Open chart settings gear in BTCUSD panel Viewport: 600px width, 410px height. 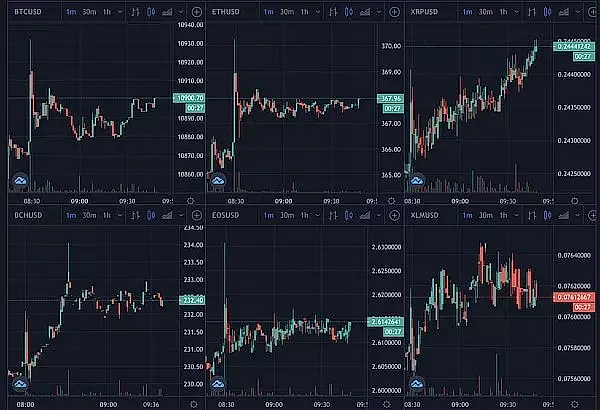tap(190, 201)
